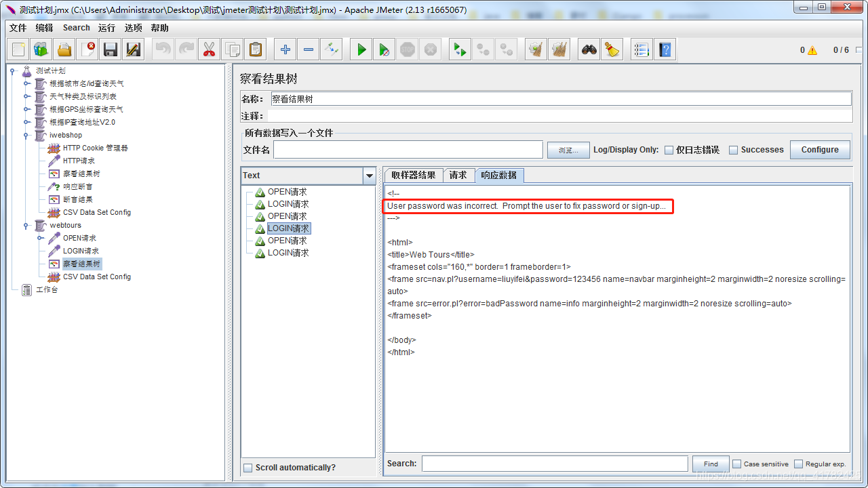868x488 pixels.
Task: Save the test plan with floppy icon
Action: click(111, 49)
